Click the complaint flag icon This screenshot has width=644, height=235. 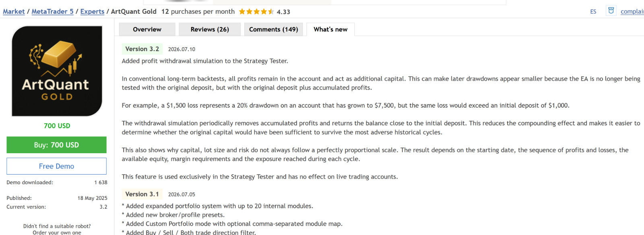pyautogui.click(x=611, y=10)
